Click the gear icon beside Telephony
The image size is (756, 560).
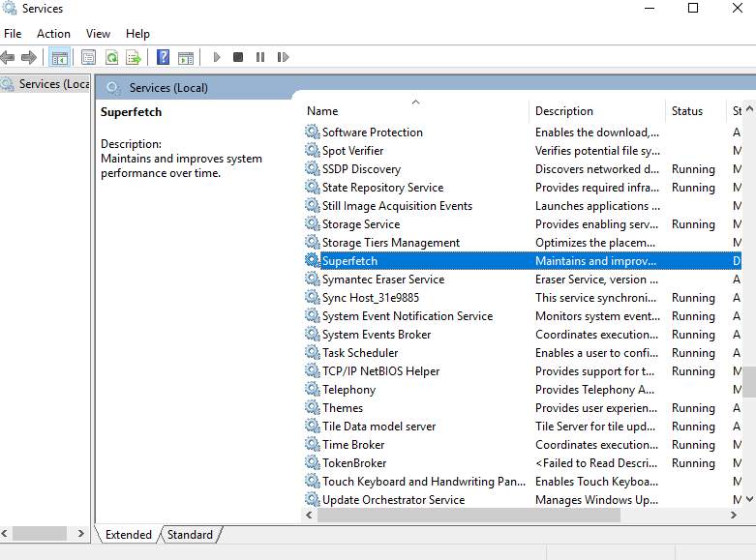313,389
